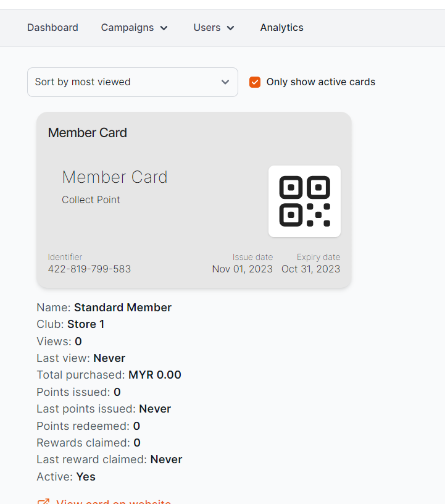Screen dimensions: 445x504
Task: Select the card identifier 422-819-799-583
Action: tap(89, 269)
